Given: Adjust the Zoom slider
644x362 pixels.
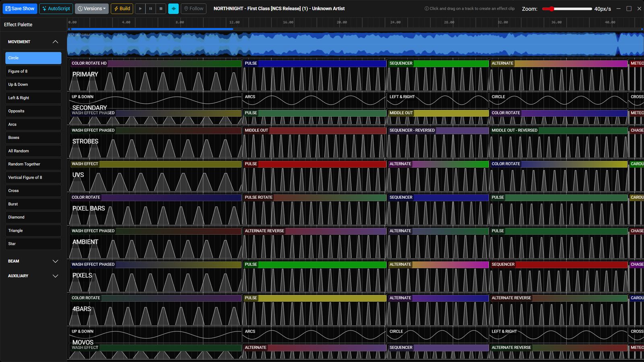Looking at the screenshot, I should [x=567, y=9].
